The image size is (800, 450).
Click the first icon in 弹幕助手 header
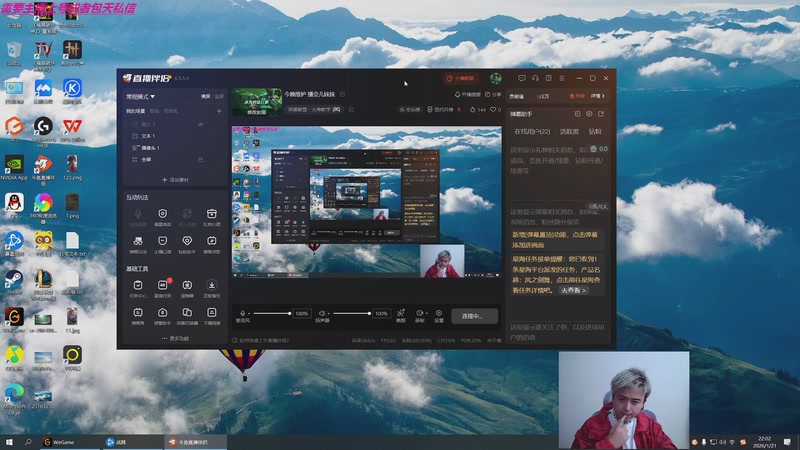[x=578, y=114]
